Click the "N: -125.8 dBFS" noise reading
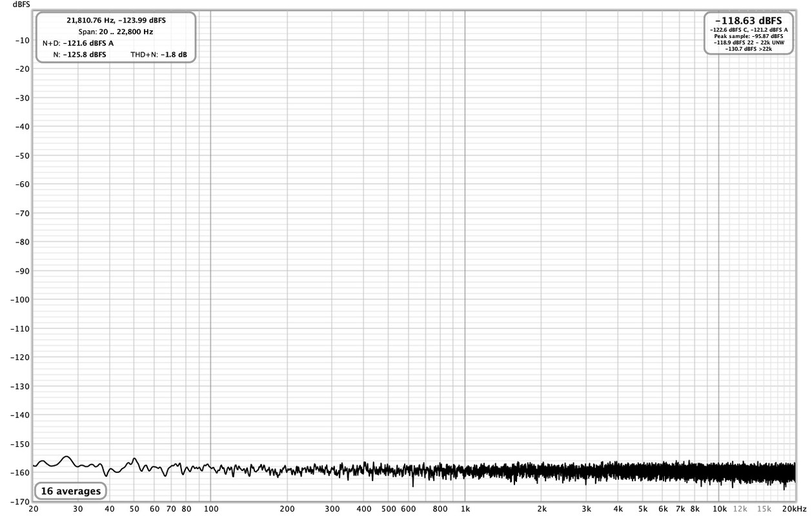Screen dimensions: 812x516 click(80, 55)
